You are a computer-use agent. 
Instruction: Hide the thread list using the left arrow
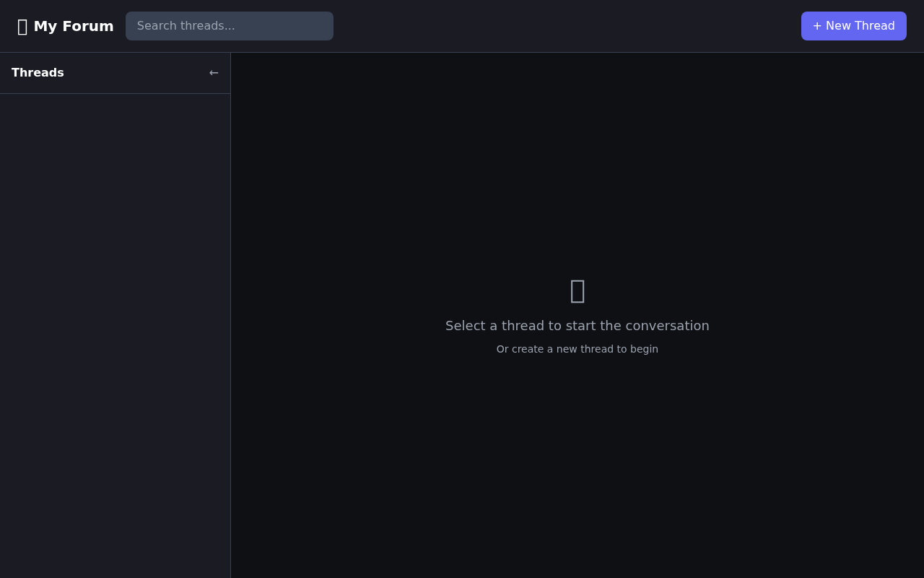tap(214, 73)
